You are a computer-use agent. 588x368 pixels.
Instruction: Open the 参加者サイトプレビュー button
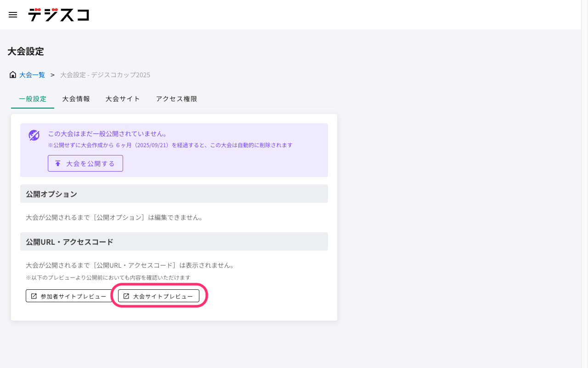[x=69, y=296]
